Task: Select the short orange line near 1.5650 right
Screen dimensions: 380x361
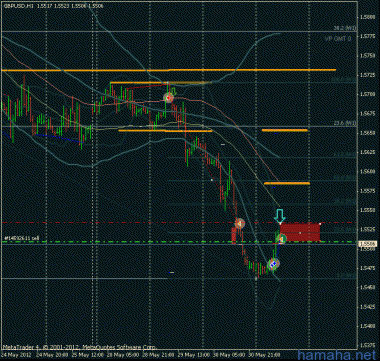Action: pyautogui.click(x=285, y=130)
